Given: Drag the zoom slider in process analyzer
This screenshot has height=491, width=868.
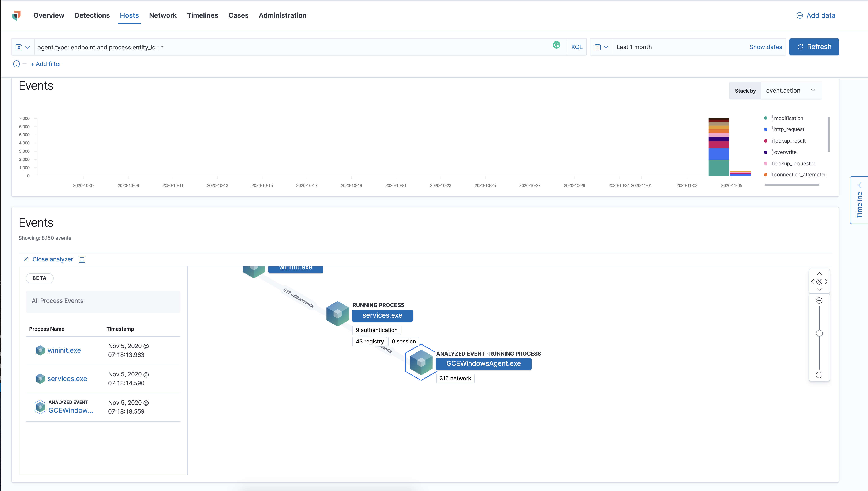Looking at the screenshot, I should click(x=819, y=333).
